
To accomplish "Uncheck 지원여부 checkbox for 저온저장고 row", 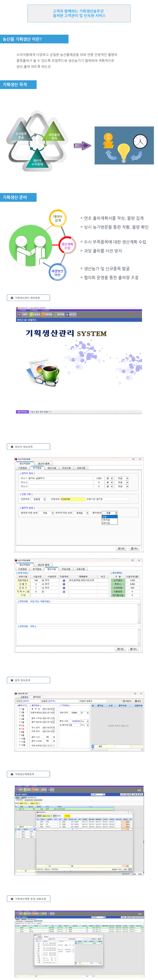I will pyautogui.click(x=64, y=581).
